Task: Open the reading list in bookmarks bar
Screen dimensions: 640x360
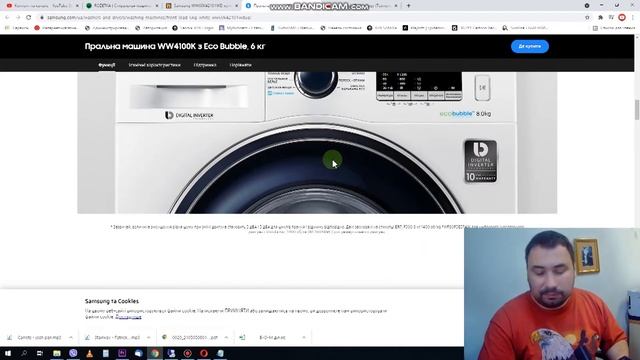Action: click(614, 28)
